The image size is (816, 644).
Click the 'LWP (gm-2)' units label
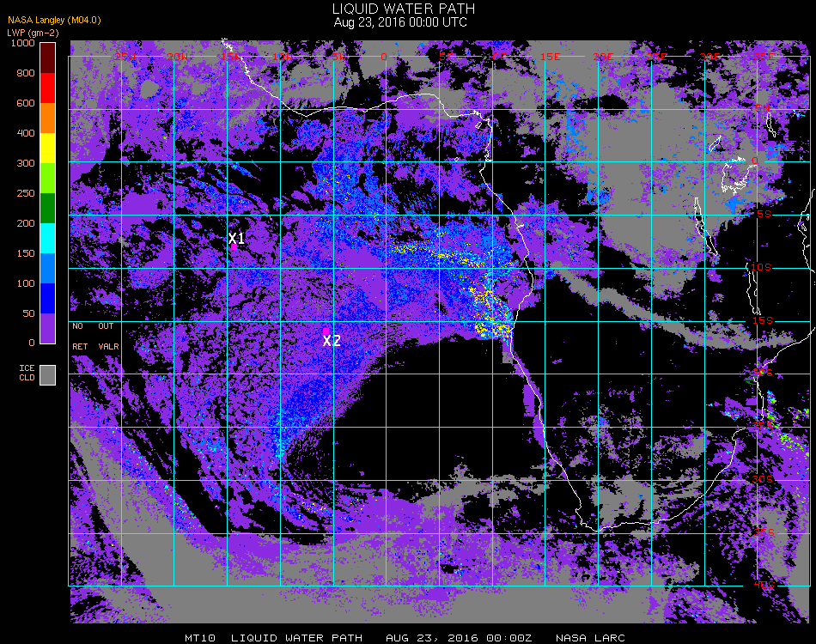click(33, 33)
